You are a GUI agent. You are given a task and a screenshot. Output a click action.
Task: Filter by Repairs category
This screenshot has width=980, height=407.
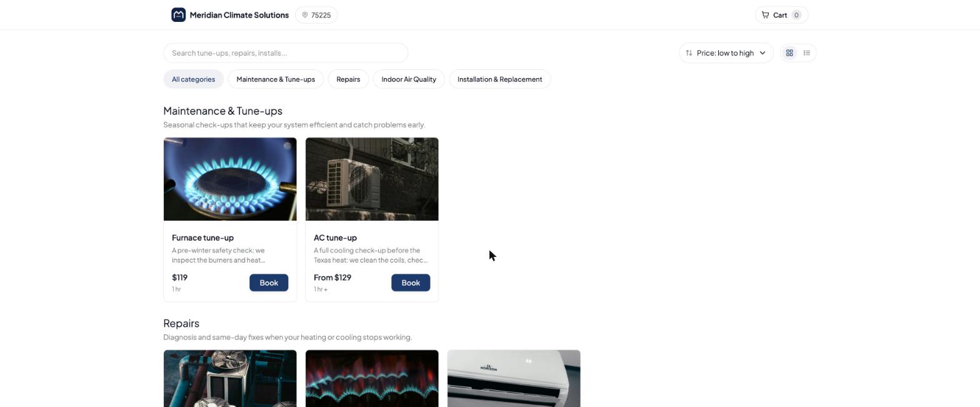[x=348, y=79]
